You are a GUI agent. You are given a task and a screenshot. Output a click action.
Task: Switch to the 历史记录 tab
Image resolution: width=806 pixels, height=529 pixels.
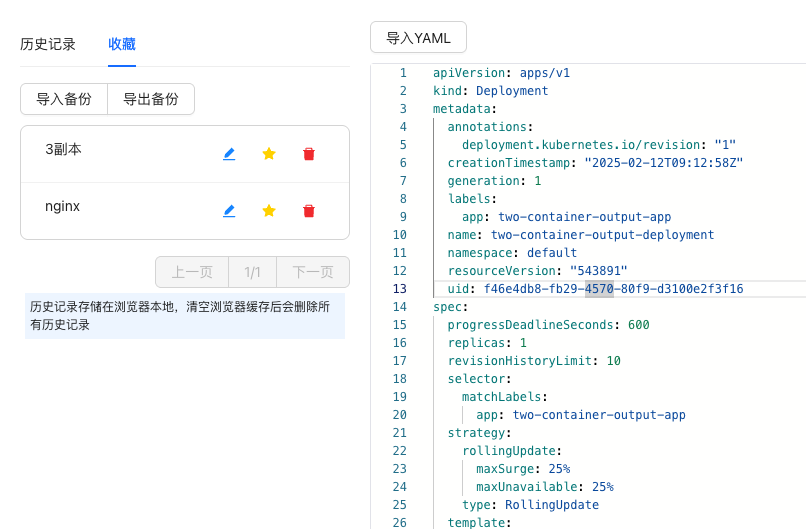click(48, 44)
